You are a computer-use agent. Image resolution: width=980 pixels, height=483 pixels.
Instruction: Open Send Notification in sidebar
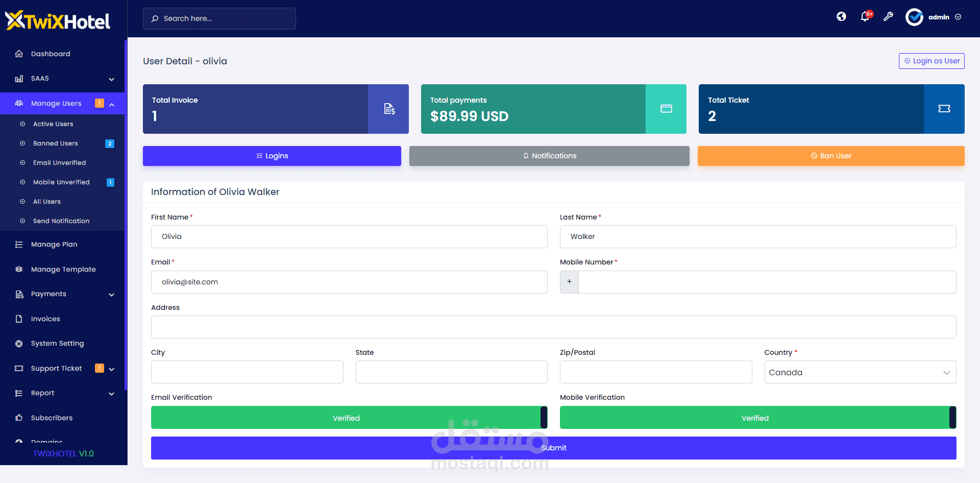pos(61,221)
